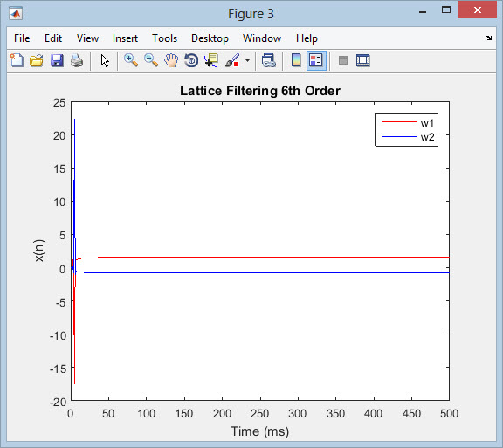
Task: Click the Hide Plot Tools icon
Action: 343,60
